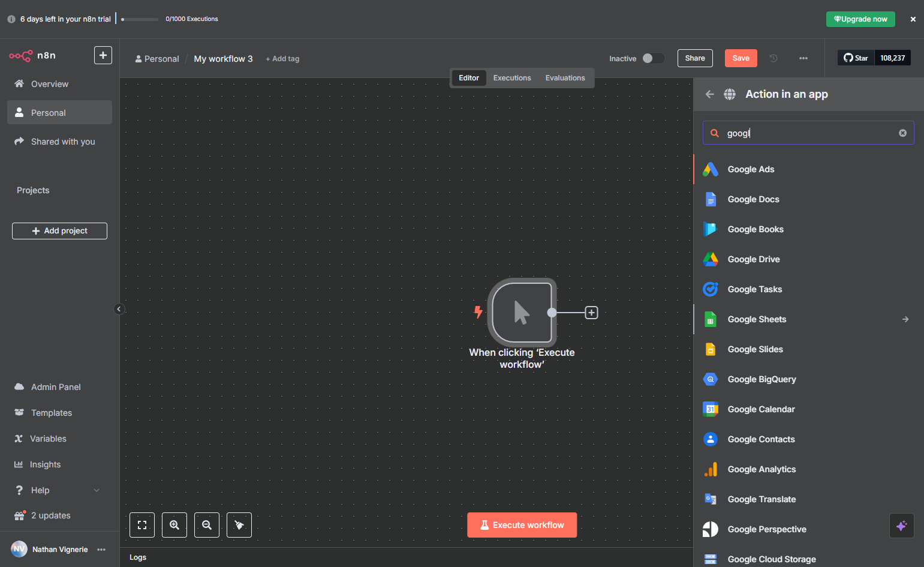Viewport: 924px width, 567px height.
Task: Switch to the Executions tab
Action: coord(512,78)
